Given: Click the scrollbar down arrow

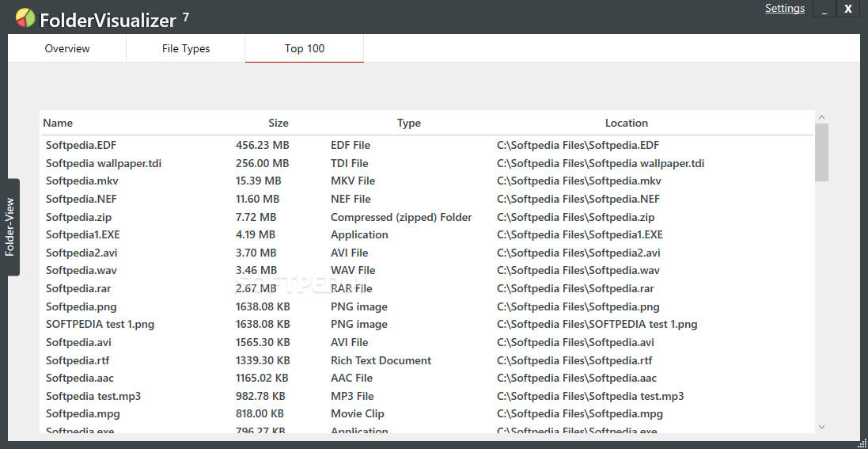Looking at the screenshot, I should (821, 426).
